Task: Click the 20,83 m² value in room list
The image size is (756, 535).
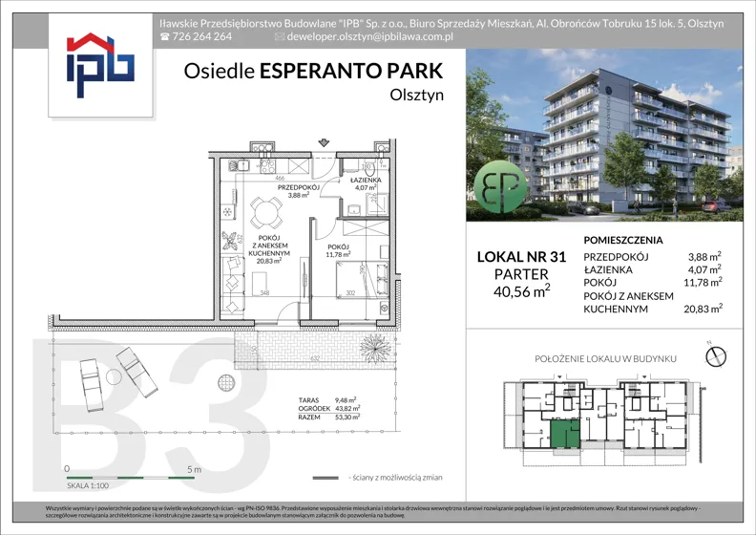Action: click(x=703, y=309)
